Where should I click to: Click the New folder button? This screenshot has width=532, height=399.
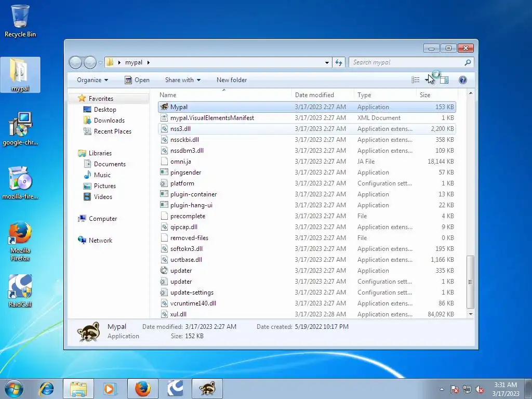coord(232,79)
